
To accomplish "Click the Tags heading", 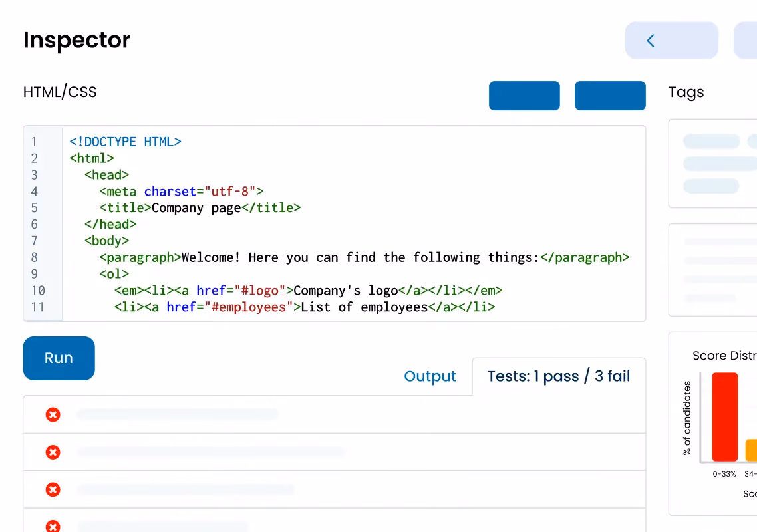I will coord(686,92).
